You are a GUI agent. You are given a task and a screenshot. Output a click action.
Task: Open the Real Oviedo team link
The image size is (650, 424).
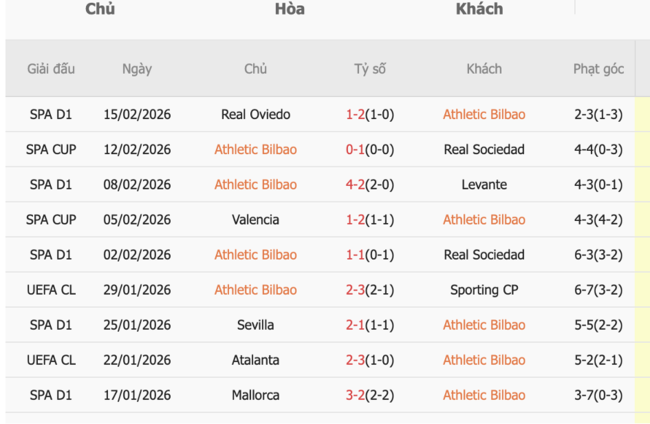click(255, 114)
